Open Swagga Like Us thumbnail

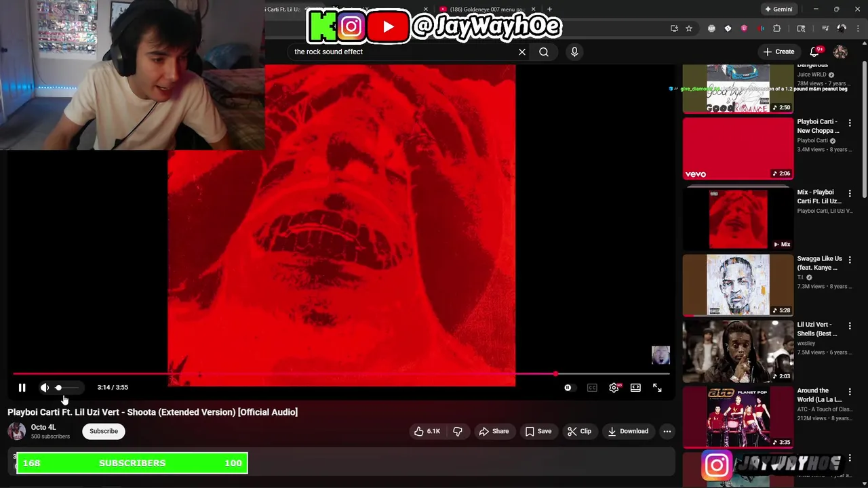[x=738, y=285]
